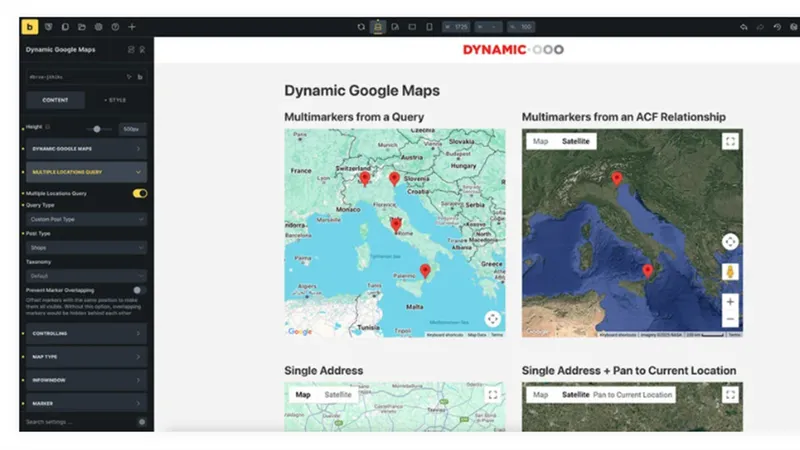Select Map view on Single Address map
The width and height of the screenshot is (800, 450).
tap(303, 395)
